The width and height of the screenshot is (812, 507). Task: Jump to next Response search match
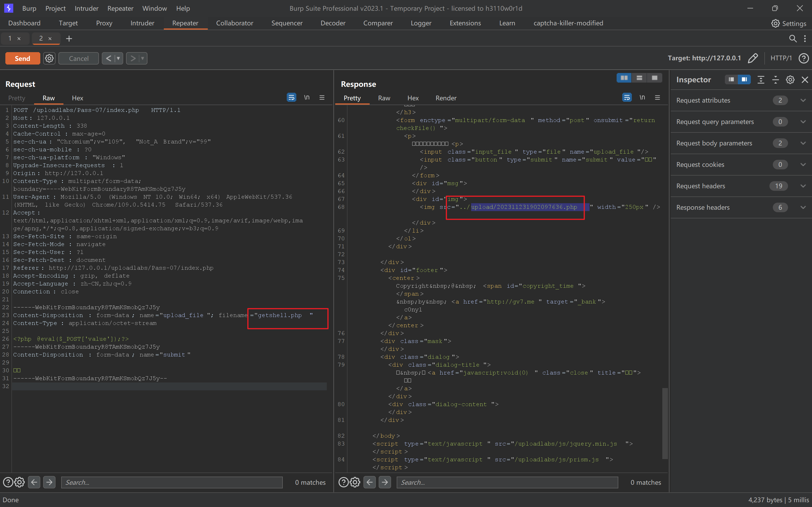click(385, 482)
